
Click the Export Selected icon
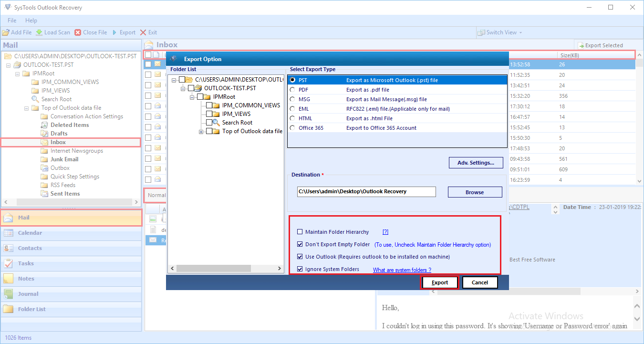[581, 45]
